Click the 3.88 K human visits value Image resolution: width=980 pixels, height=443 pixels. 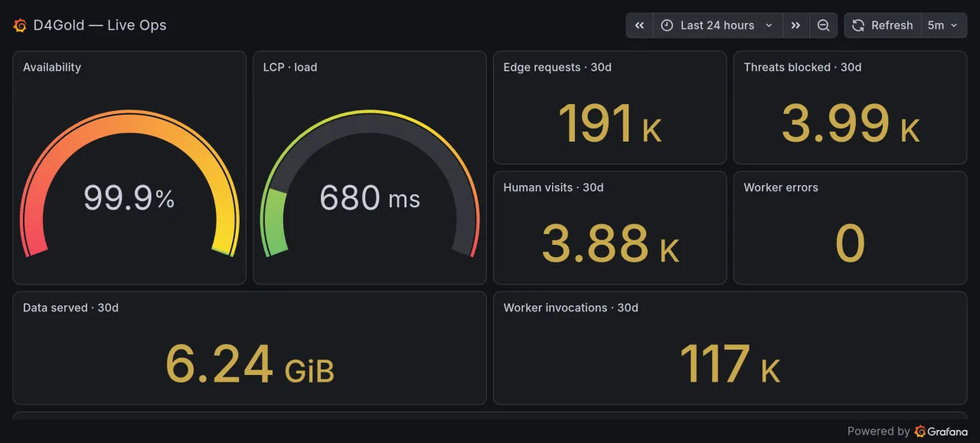pos(610,243)
